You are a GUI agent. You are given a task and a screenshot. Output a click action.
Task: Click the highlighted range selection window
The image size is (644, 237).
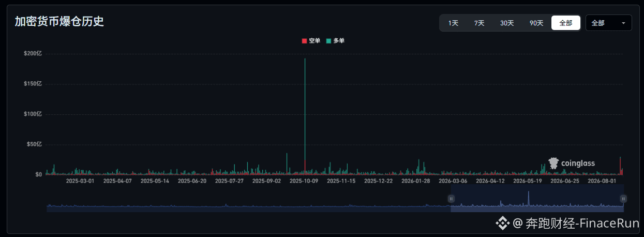pos(537,199)
